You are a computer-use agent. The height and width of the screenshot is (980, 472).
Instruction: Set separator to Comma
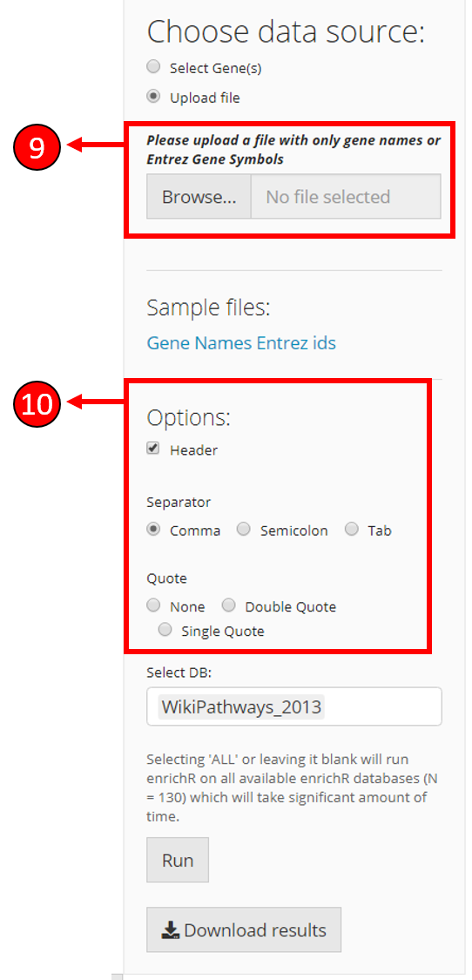point(153,530)
